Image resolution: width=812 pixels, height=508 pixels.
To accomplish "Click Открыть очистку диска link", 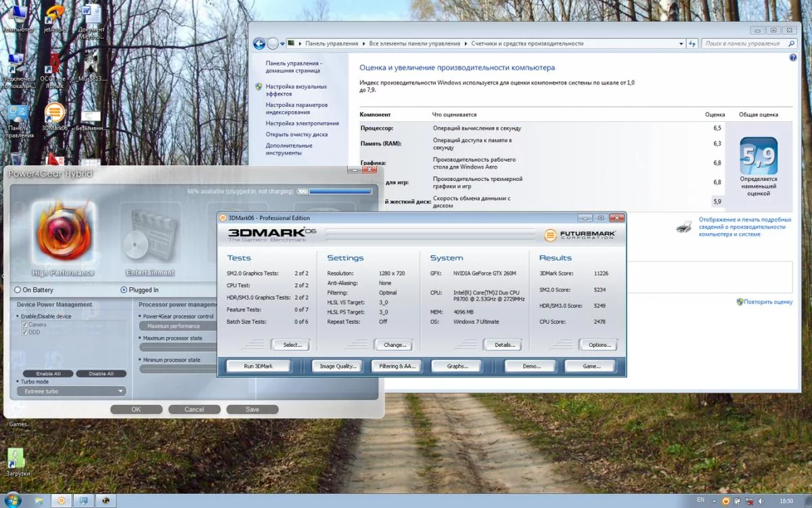I will (296, 134).
